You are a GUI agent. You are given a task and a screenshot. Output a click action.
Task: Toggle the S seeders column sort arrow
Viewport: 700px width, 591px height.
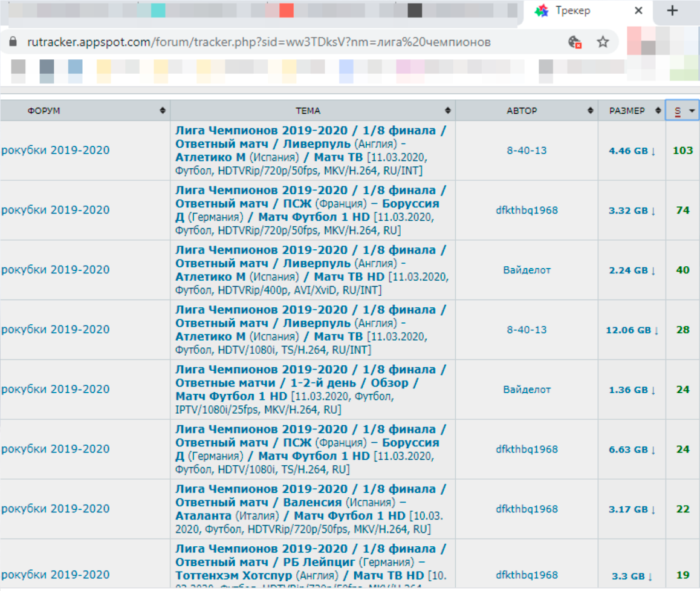(692, 111)
